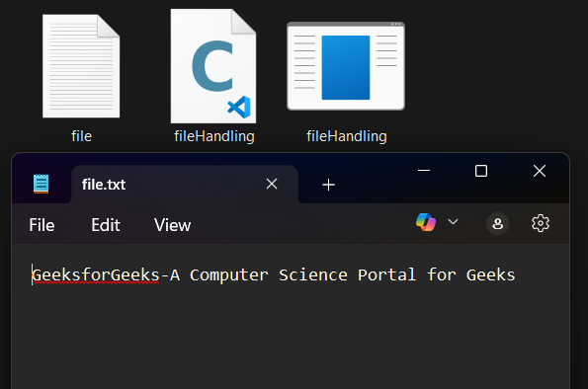
Task: Open Notepad settings with the gear icon
Action: tap(541, 223)
